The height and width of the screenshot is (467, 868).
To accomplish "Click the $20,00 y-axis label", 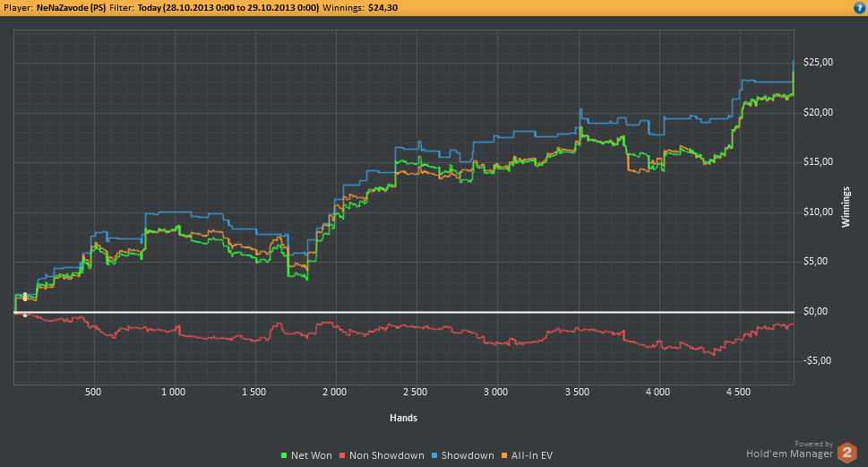I will click(818, 112).
